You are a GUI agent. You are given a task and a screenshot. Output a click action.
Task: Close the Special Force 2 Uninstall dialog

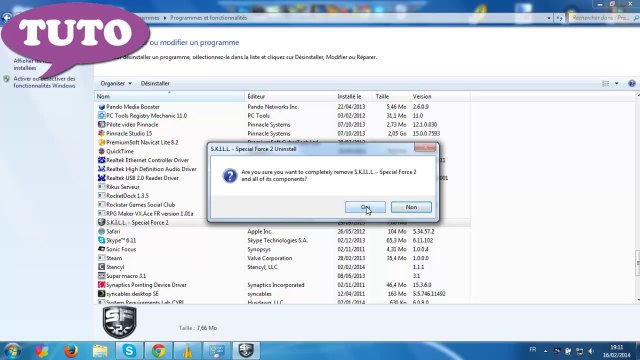425,148
